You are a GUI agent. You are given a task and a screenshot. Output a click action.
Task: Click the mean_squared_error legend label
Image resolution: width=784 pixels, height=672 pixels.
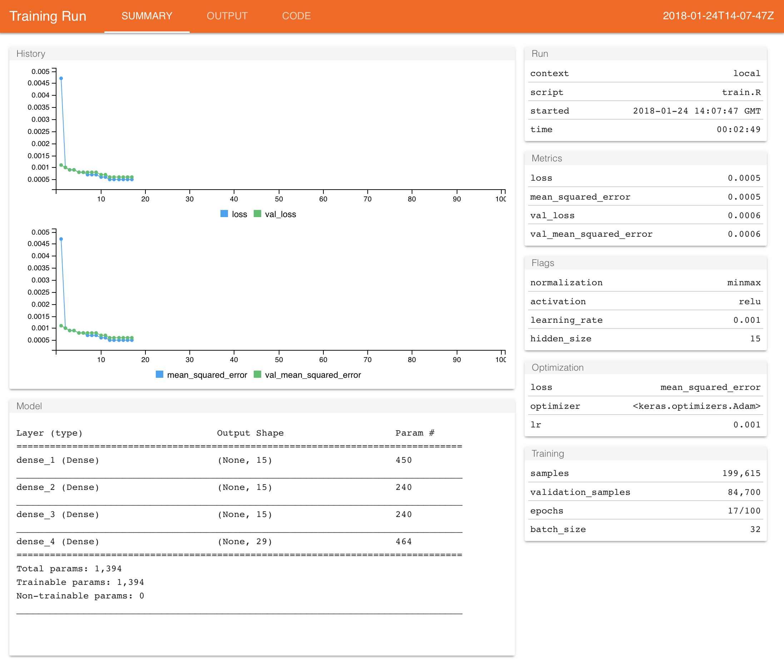click(x=207, y=375)
